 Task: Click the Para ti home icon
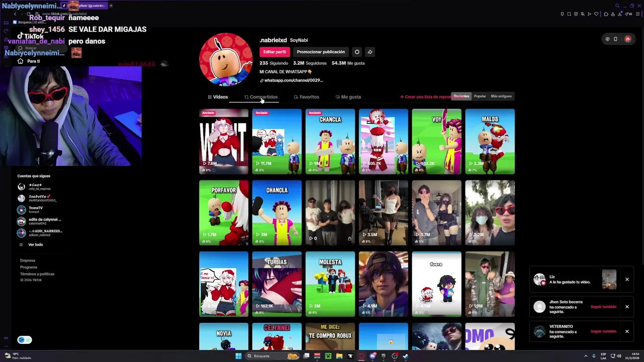(20, 61)
